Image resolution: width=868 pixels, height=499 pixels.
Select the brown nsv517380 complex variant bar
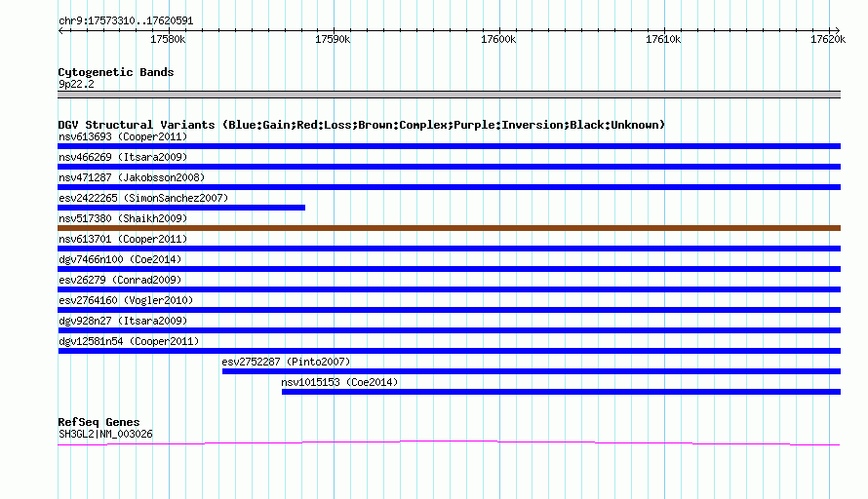pos(449,228)
